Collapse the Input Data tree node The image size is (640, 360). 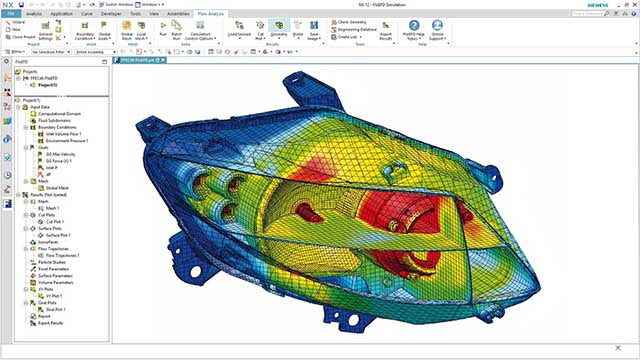click(18, 107)
